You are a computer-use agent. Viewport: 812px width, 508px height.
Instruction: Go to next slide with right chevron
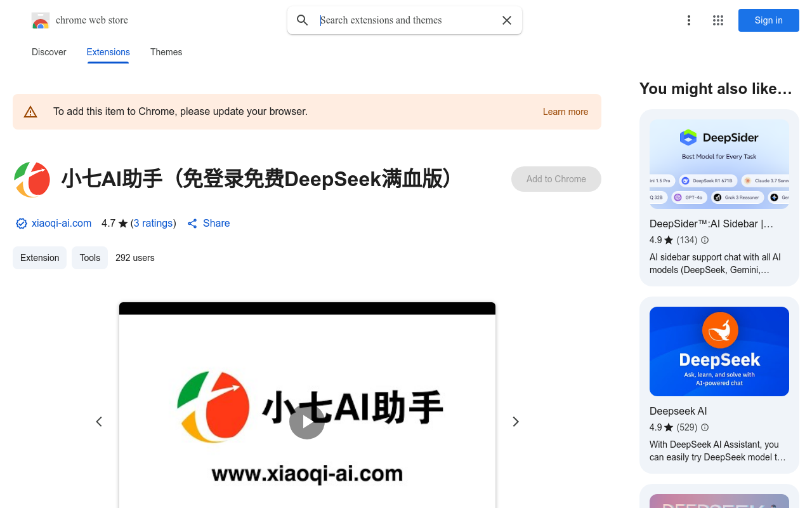click(x=516, y=422)
